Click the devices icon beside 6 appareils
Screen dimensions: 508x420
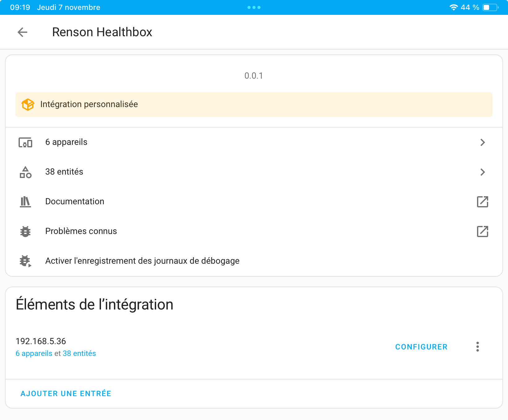pyautogui.click(x=25, y=142)
